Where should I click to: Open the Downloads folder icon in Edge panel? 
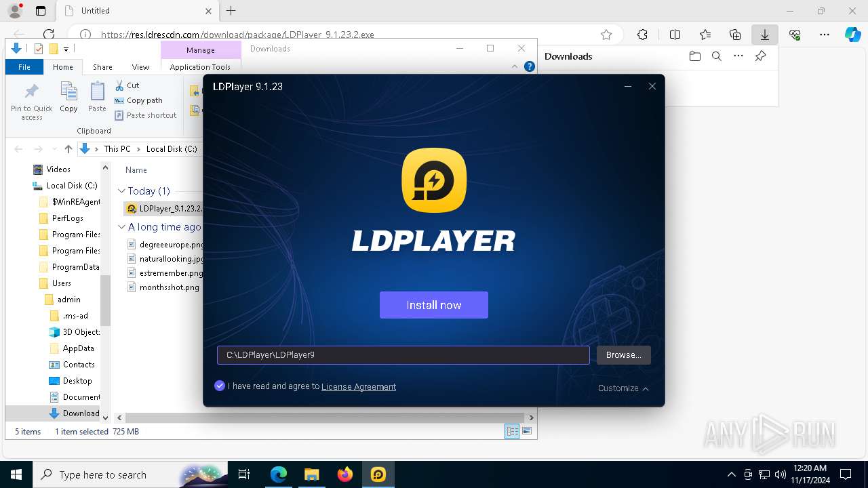tap(694, 56)
